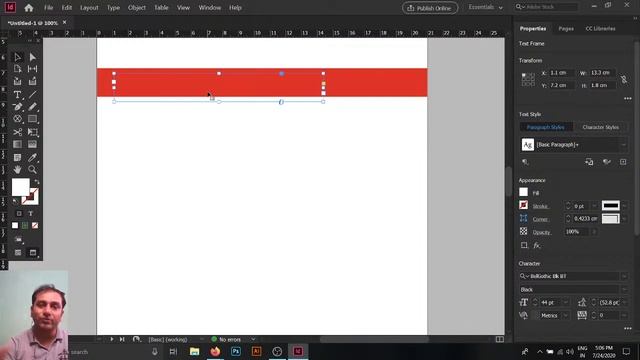Click the Stroke options link

540,206
